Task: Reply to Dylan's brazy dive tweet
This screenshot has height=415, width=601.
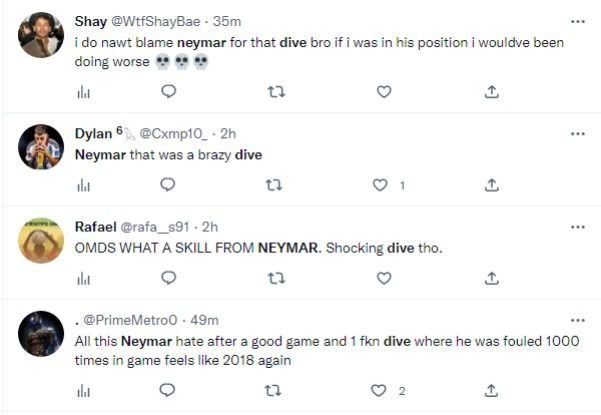Action: [169, 184]
